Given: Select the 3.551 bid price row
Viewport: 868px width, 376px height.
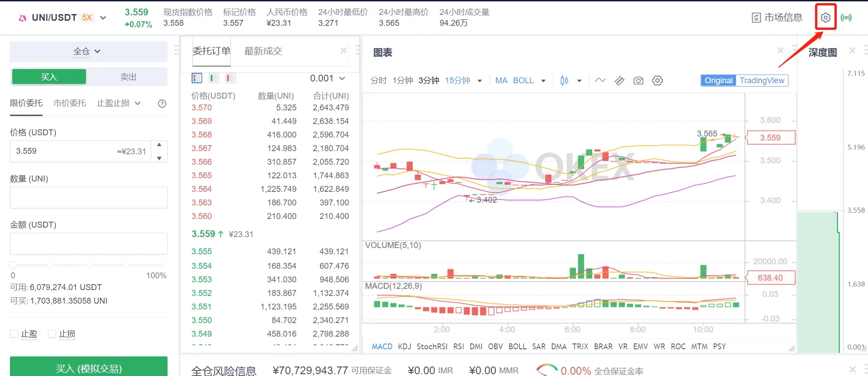Looking at the screenshot, I should click(270, 307).
